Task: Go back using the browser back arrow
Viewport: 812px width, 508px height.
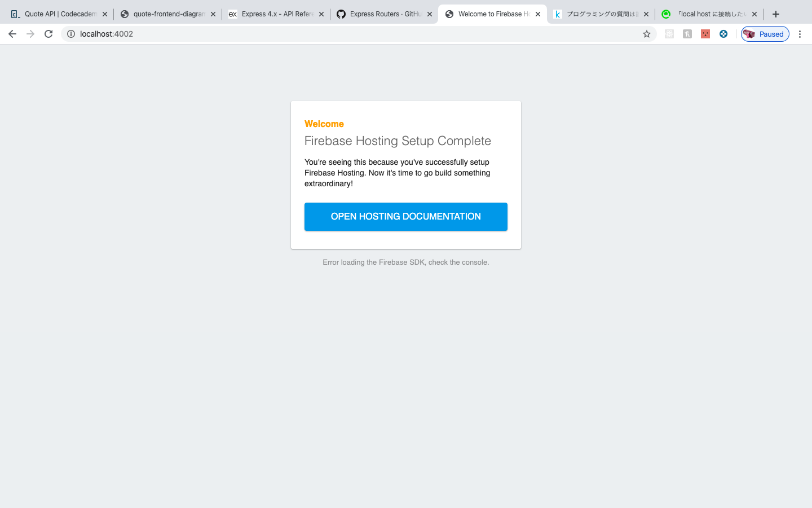Action: [12, 34]
